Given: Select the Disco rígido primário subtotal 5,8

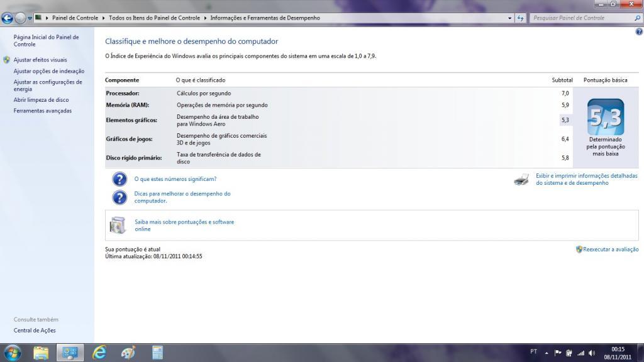Looking at the screenshot, I should click(x=565, y=158).
